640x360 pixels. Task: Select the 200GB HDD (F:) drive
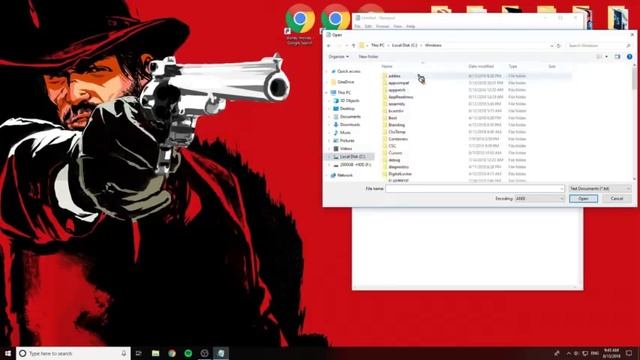tap(355, 165)
